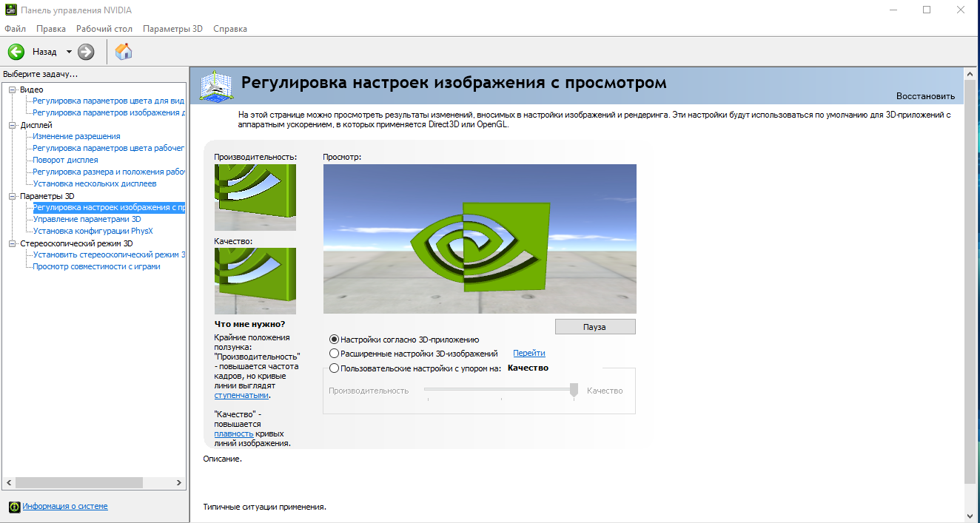Screen dimensions: 980x523
Task: Click the Forward arrow icon in toolbar
Action: coord(86,52)
